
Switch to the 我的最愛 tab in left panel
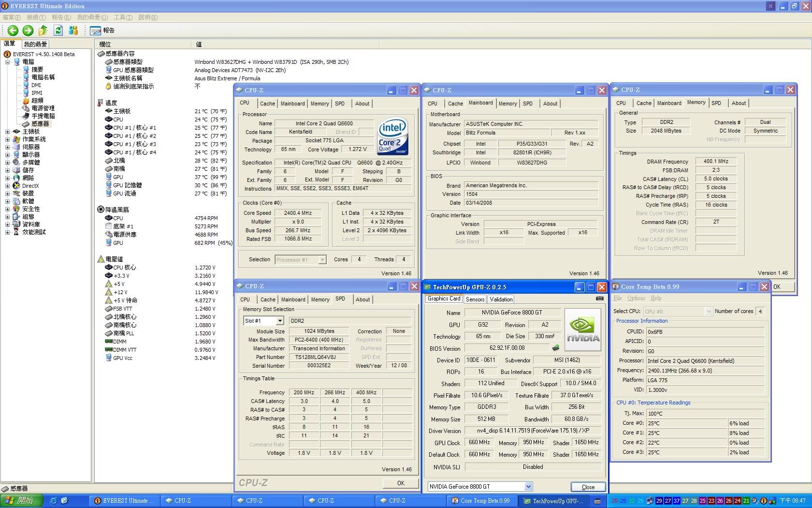coord(35,44)
